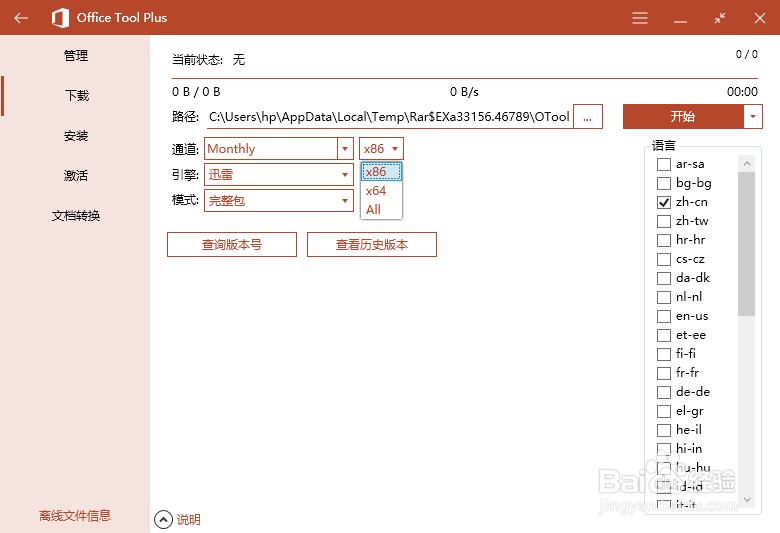Image resolution: width=780 pixels, height=533 pixels.
Task: Open the 安装 tab
Action: click(x=76, y=135)
